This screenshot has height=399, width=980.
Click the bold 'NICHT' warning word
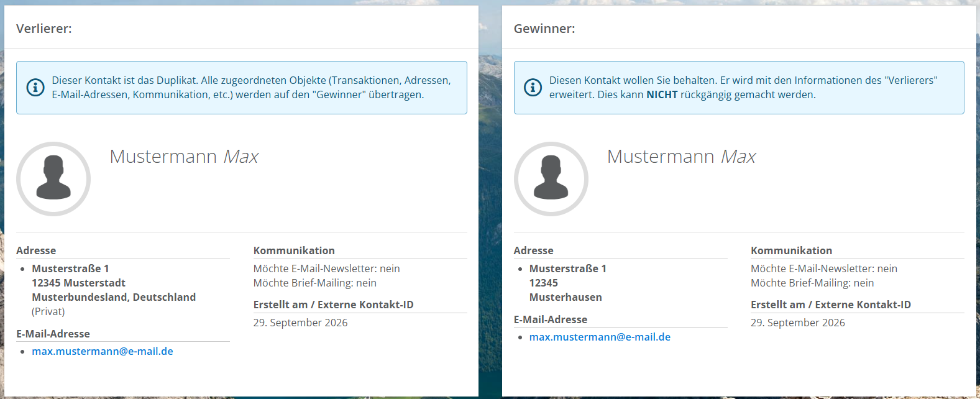662,94
